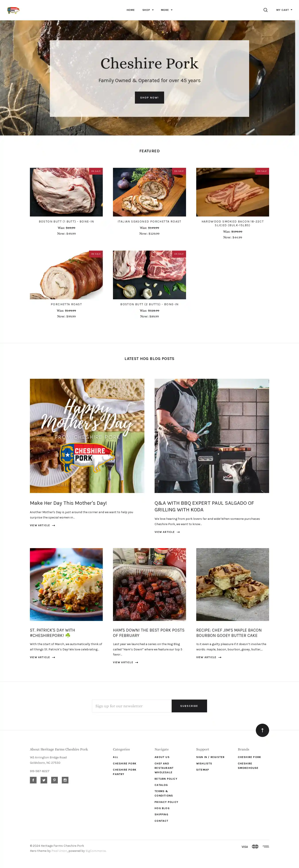The image size is (299, 868).
Task: Expand the Shop dropdown menu
Action: tap(148, 10)
